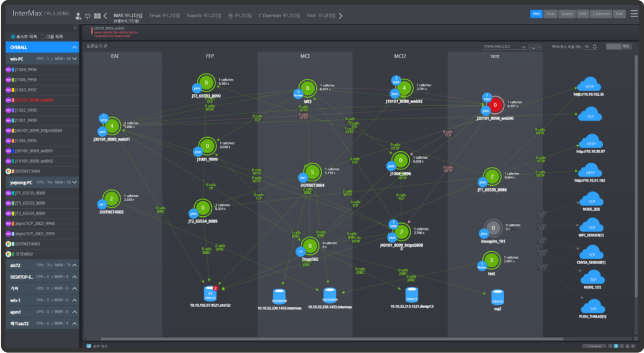Open the book documentation icon in header
This screenshot has width=644, height=353.
point(97,16)
